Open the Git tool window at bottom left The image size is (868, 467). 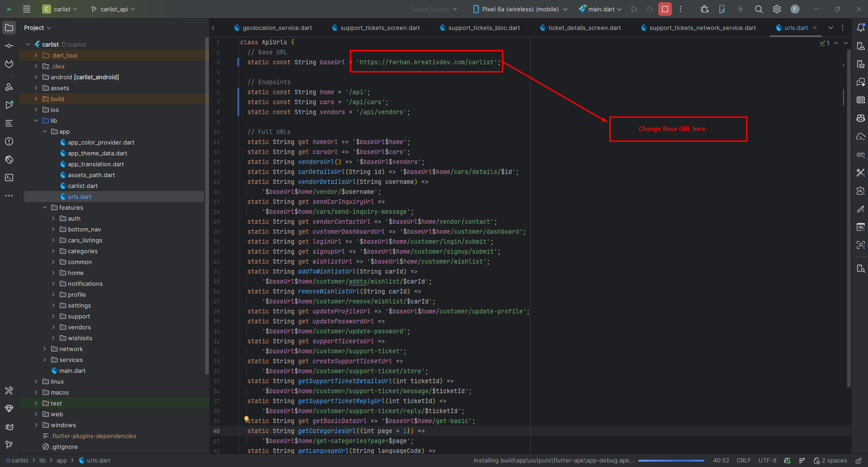pos(9,445)
